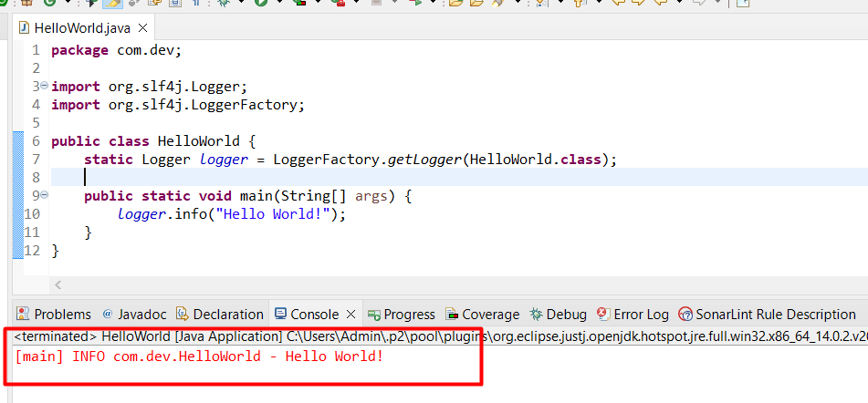Open the Error Log view icon
This screenshot has width=868, height=403.
point(603,314)
